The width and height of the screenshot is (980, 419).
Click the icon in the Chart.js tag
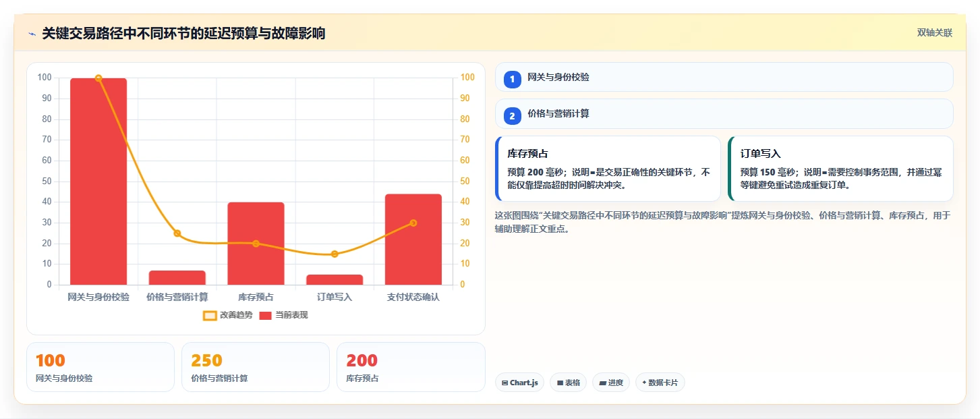click(x=505, y=383)
